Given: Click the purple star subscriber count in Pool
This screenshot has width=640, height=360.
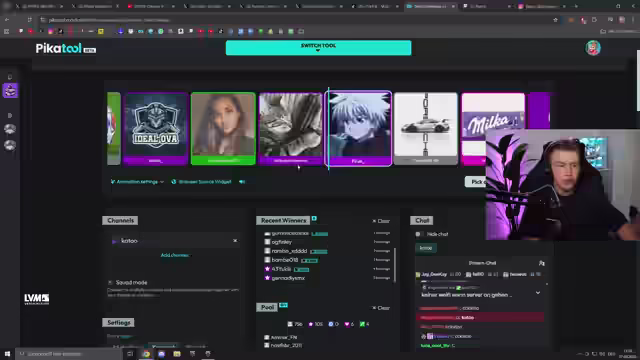Looking at the screenshot, I should [316, 324].
